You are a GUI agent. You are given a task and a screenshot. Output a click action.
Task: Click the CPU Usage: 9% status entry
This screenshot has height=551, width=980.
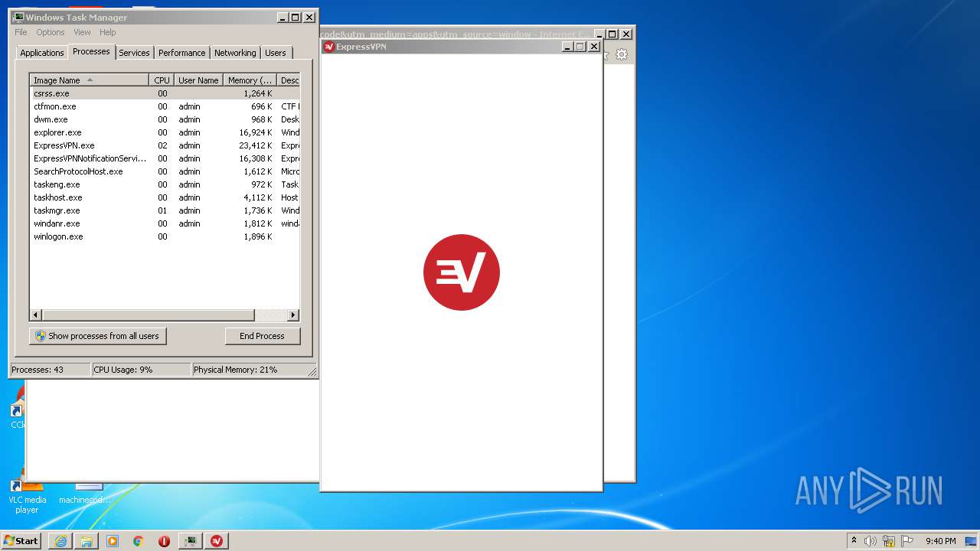coord(141,370)
